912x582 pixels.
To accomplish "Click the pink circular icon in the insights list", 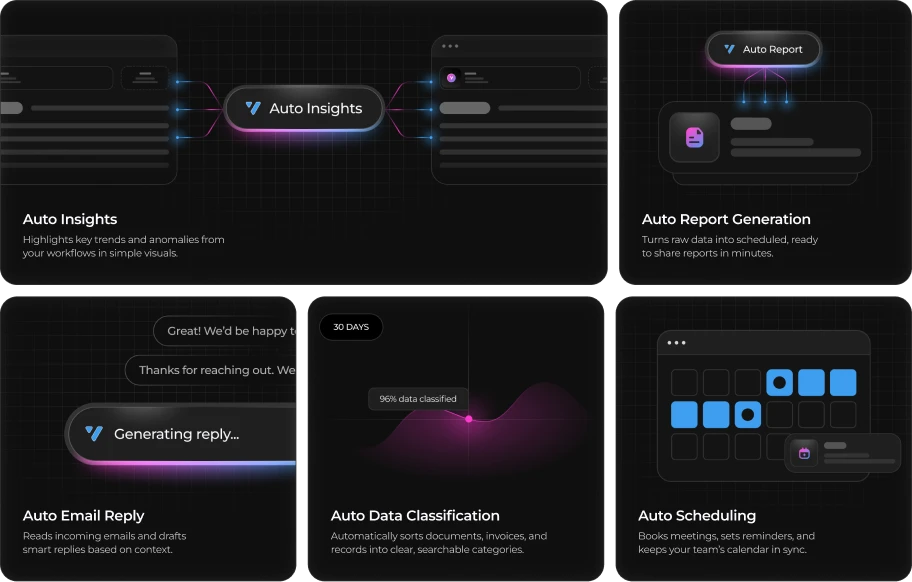I will [x=452, y=78].
